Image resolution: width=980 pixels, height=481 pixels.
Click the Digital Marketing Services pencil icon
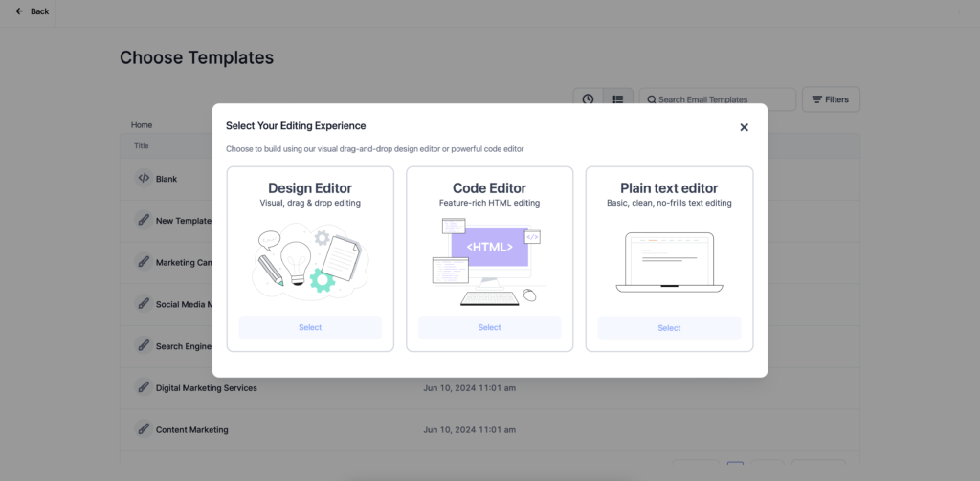[144, 388]
